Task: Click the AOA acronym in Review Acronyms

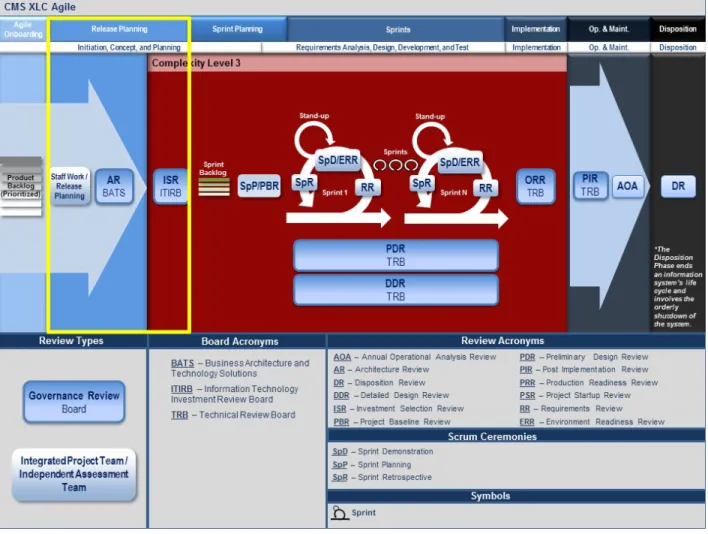Action: [x=342, y=357]
